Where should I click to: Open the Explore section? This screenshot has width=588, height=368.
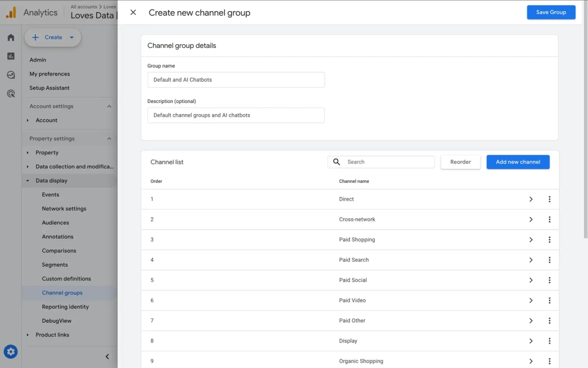click(x=10, y=75)
